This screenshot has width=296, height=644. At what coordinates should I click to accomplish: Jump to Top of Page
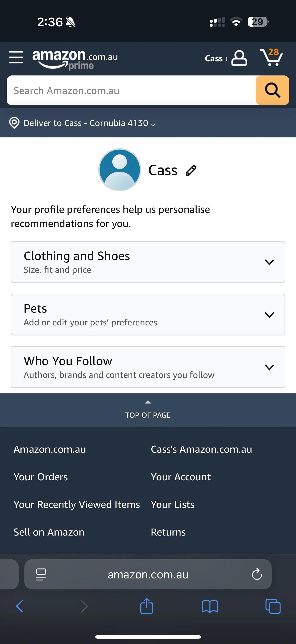click(x=148, y=410)
